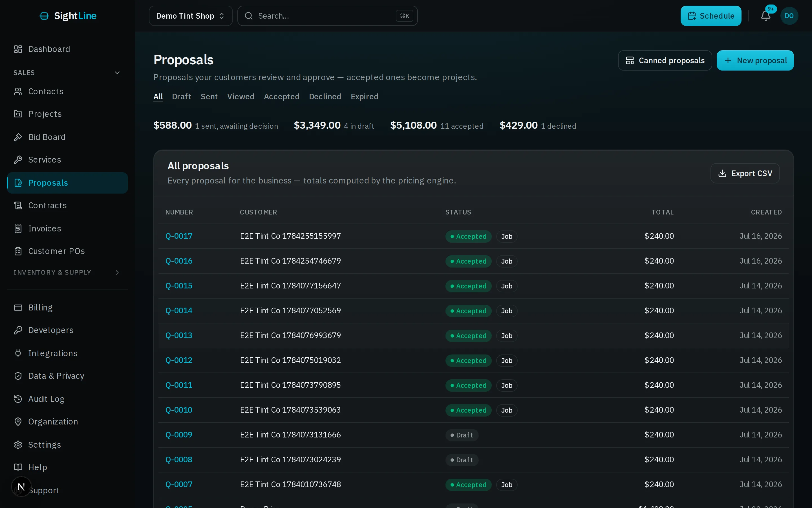Click the Invoices receipt icon

(x=18, y=229)
